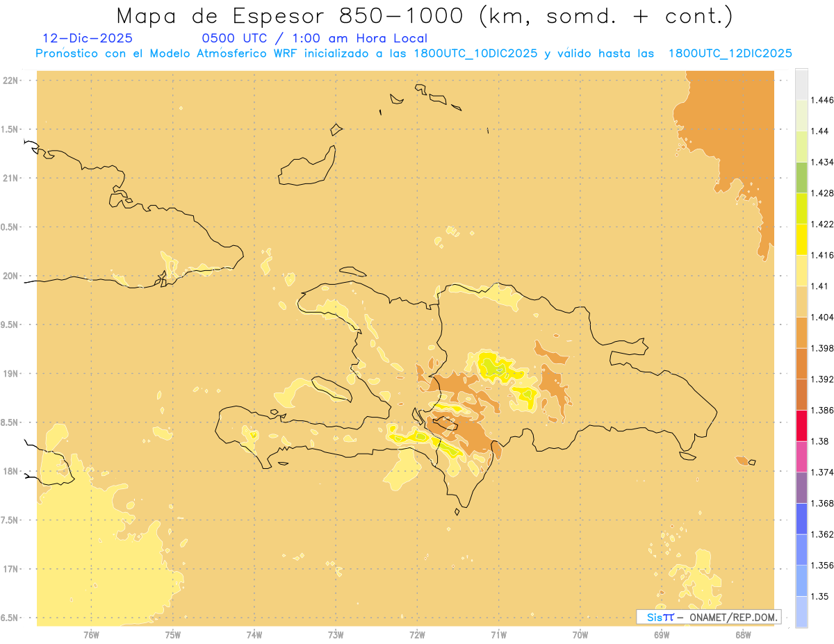Click the "68W" longitude label
Viewport: 834px width, 644px height.
click(743, 634)
